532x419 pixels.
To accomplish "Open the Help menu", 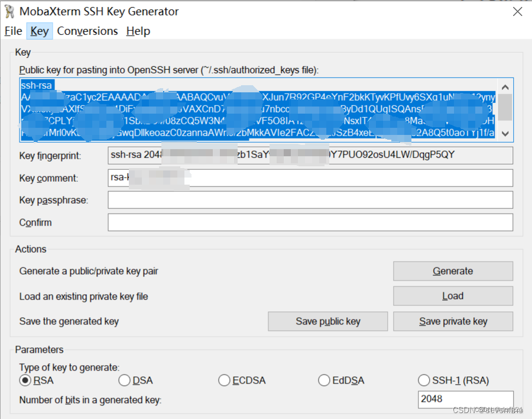I will pyautogui.click(x=138, y=31).
